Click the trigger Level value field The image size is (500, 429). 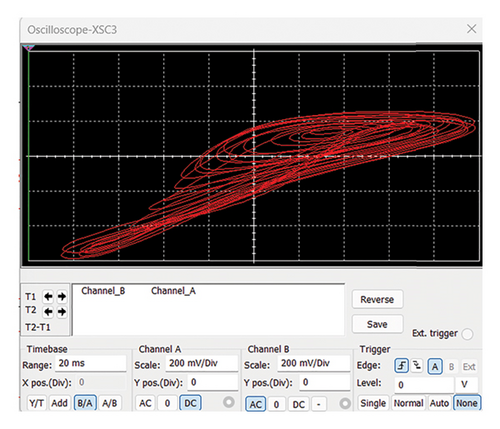tap(424, 385)
